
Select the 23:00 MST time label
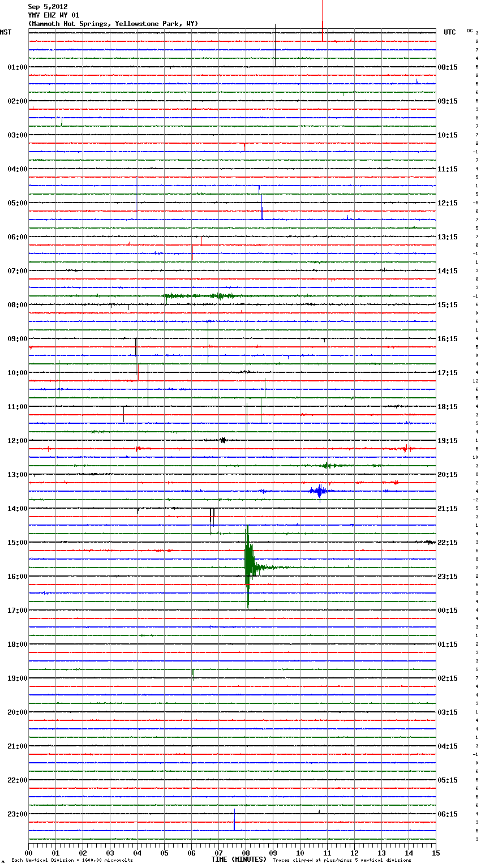tap(18, 814)
